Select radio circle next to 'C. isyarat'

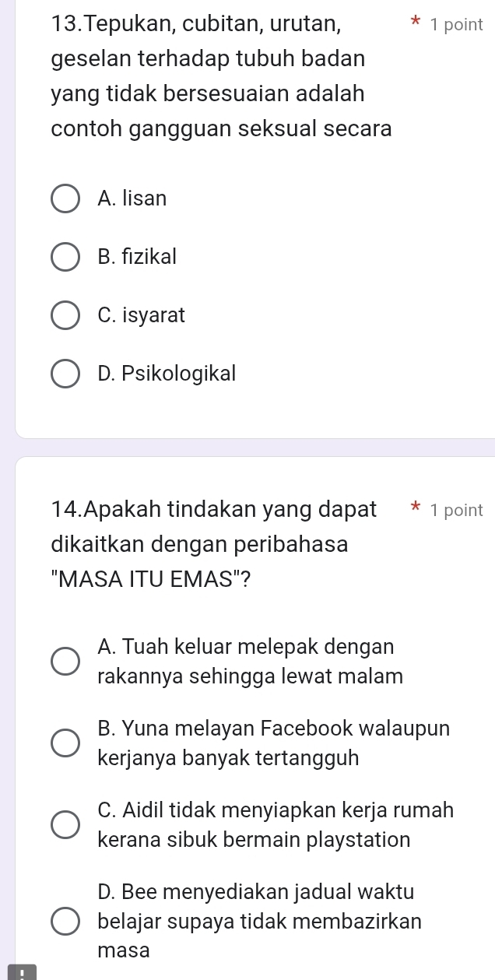(65, 316)
